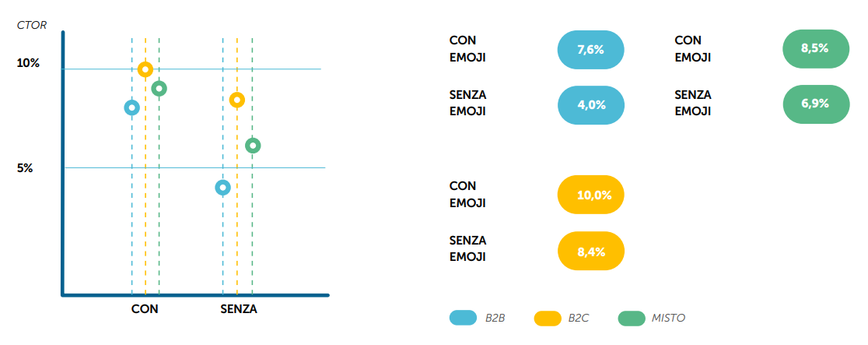Click the green MISTO legend swatch
The width and height of the screenshot is (868, 345).
(x=631, y=318)
